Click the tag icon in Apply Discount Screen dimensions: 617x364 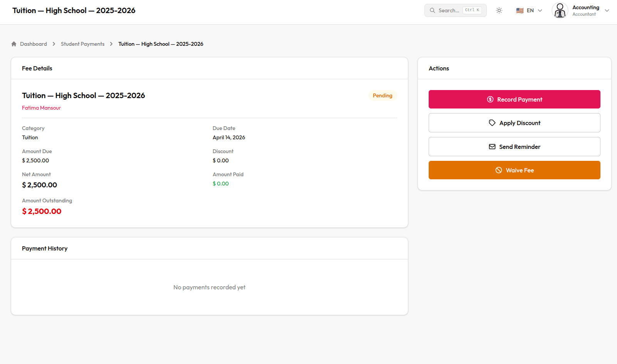pos(492,123)
